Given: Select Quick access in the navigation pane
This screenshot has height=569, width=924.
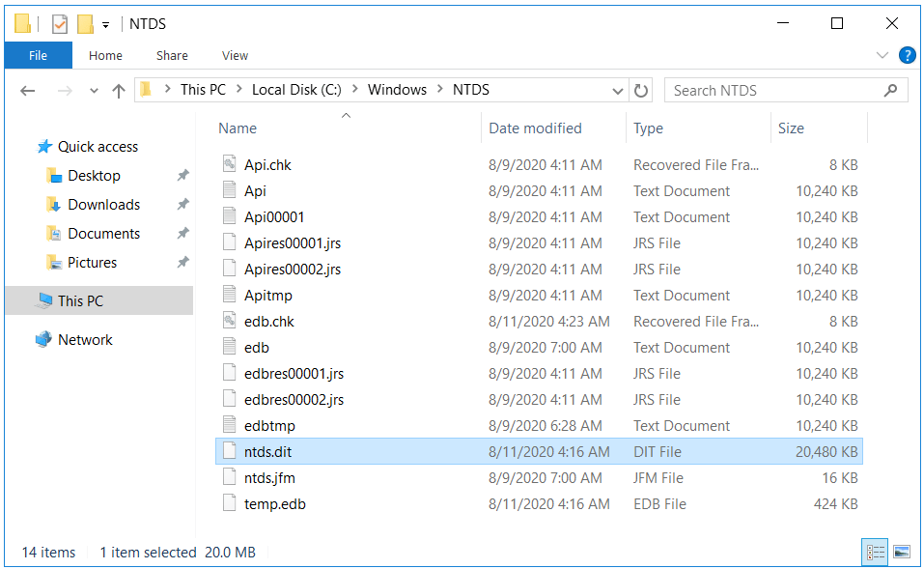Looking at the screenshot, I should pyautogui.click(x=98, y=147).
